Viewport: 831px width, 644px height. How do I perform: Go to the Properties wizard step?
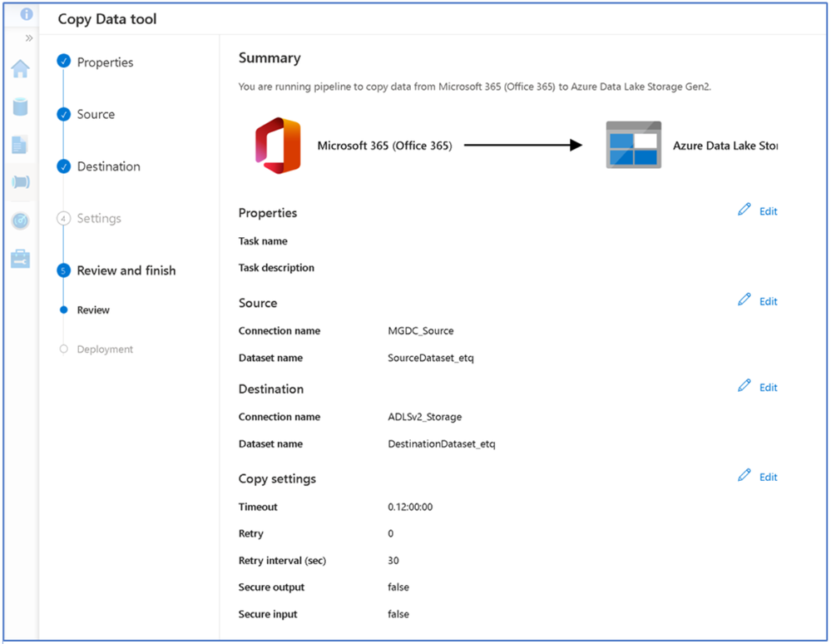105,62
